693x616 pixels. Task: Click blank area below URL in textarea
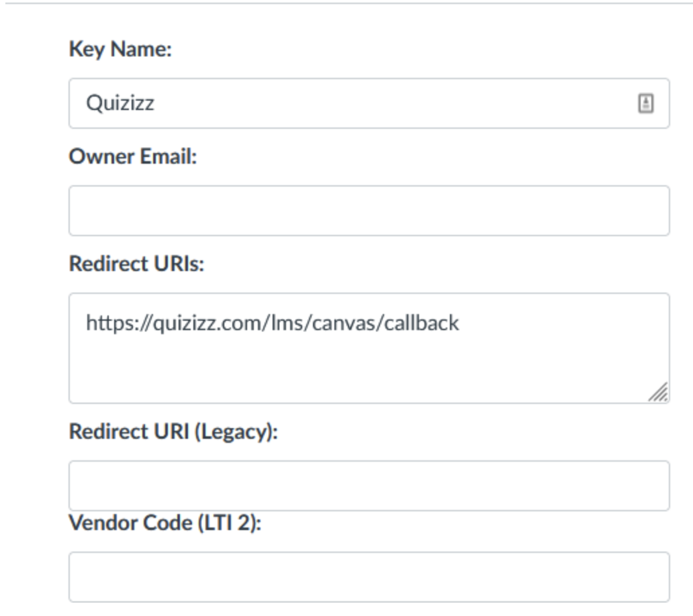(354, 371)
